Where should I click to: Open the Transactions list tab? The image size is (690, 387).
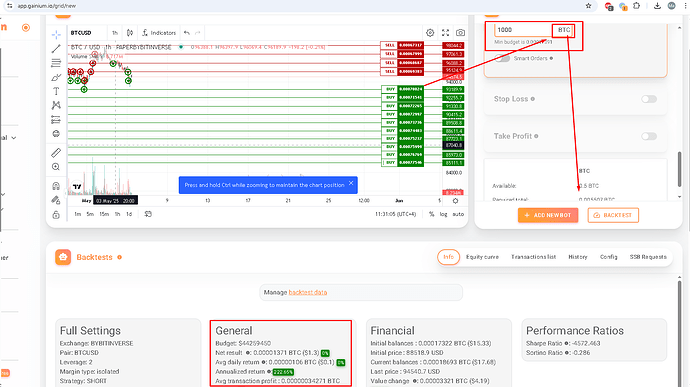pyautogui.click(x=533, y=257)
